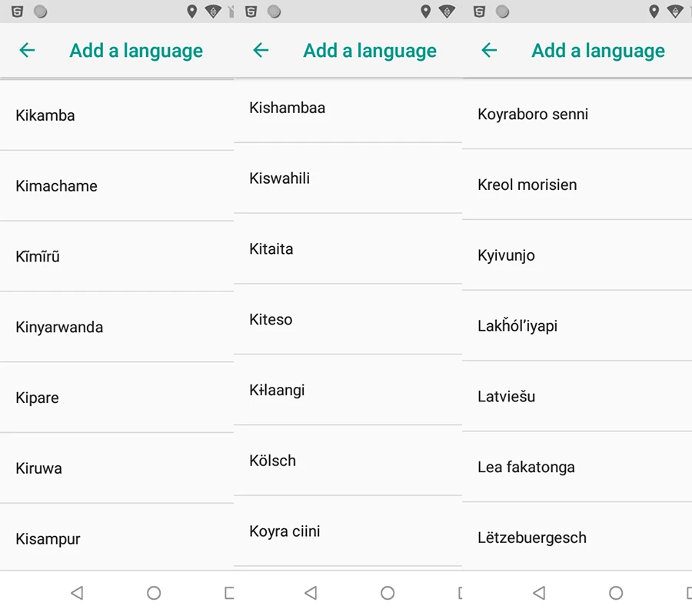Select Kreol morisien language
Image resolution: width=692 pixels, height=616 pixels.
[x=577, y=185]
